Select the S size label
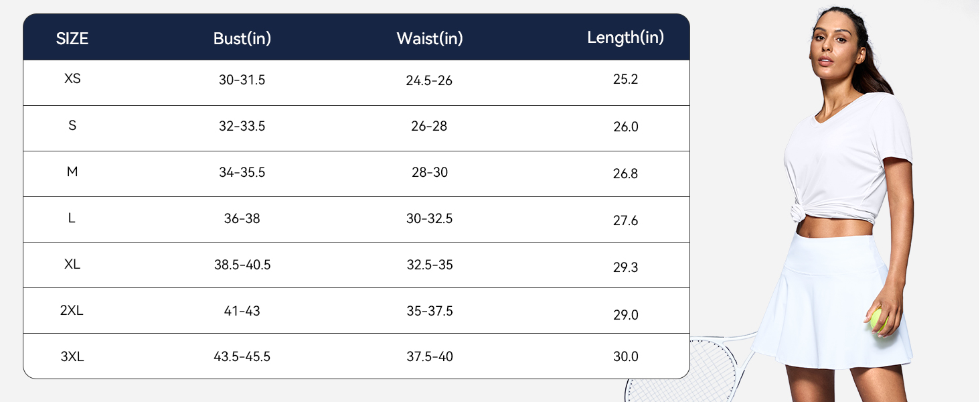 72,125
